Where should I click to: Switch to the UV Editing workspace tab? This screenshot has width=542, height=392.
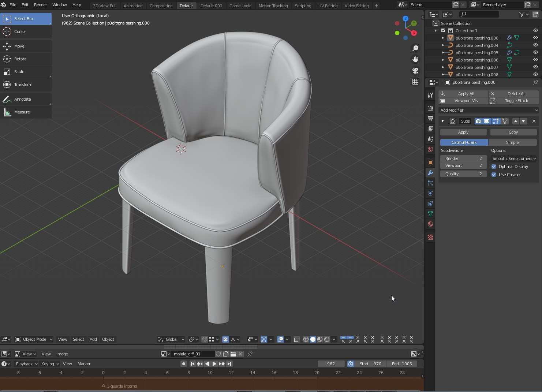pyautogui.click(x=328, y=6)
